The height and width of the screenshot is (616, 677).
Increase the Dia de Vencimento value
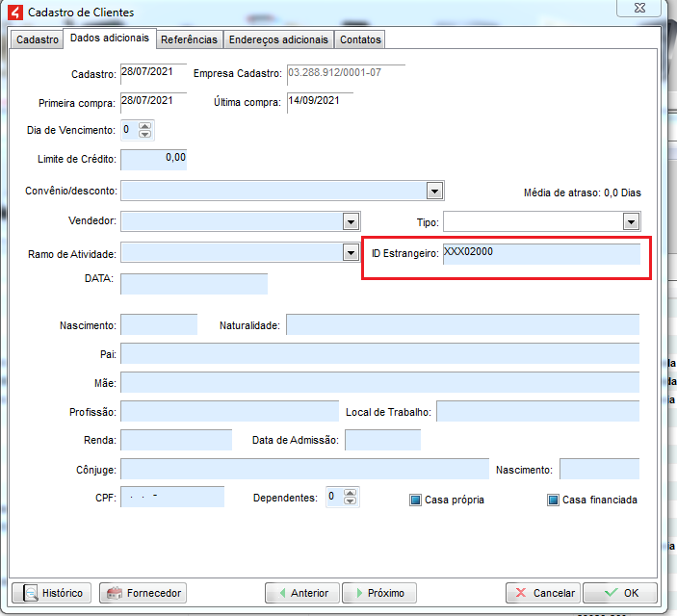click(x=145, y=125)
